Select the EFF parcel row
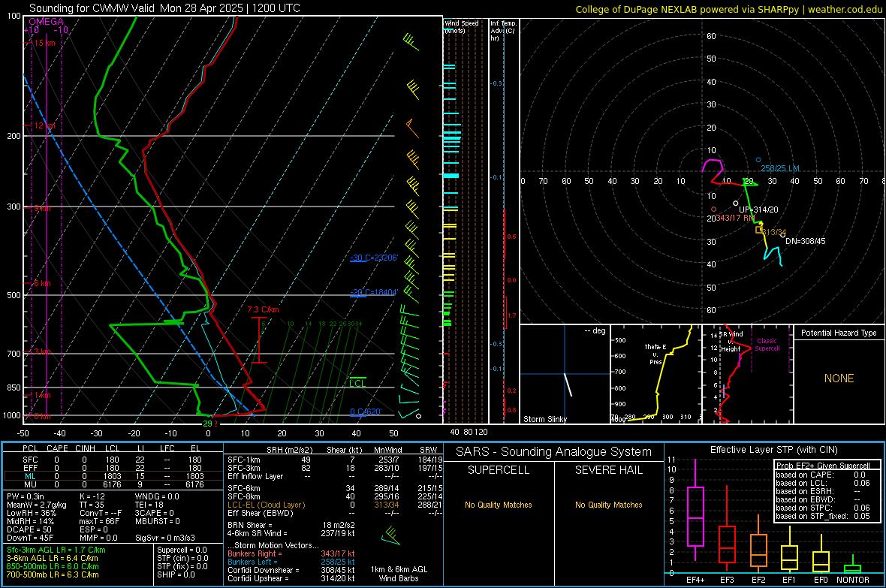Image resolution: width=886 pixels, height=588 pixels. point(113,468)
